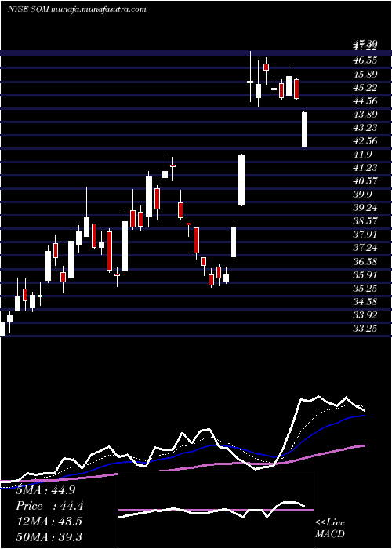Select the 33.92 price axis value
This screenshot has width=392, height=549.
[365, 315]
